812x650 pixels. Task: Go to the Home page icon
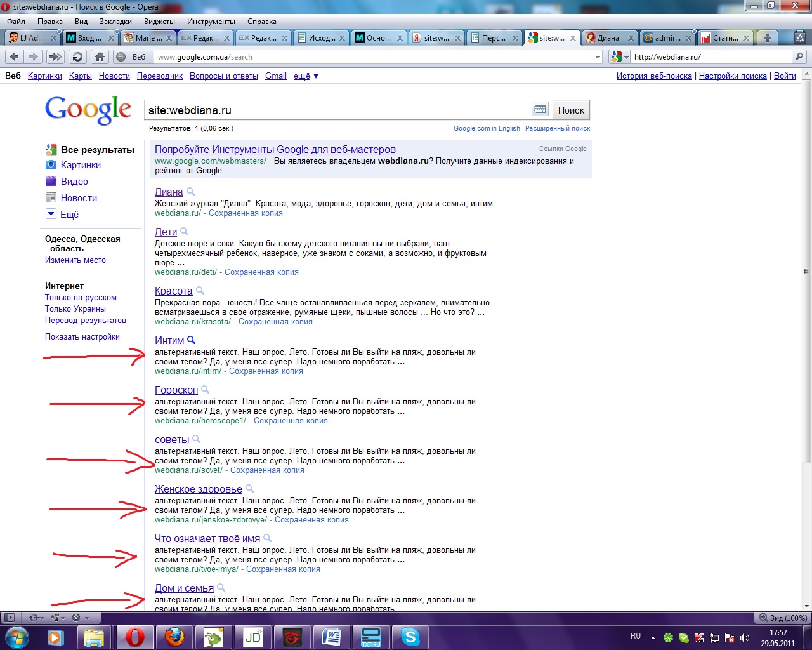[100, 57]
